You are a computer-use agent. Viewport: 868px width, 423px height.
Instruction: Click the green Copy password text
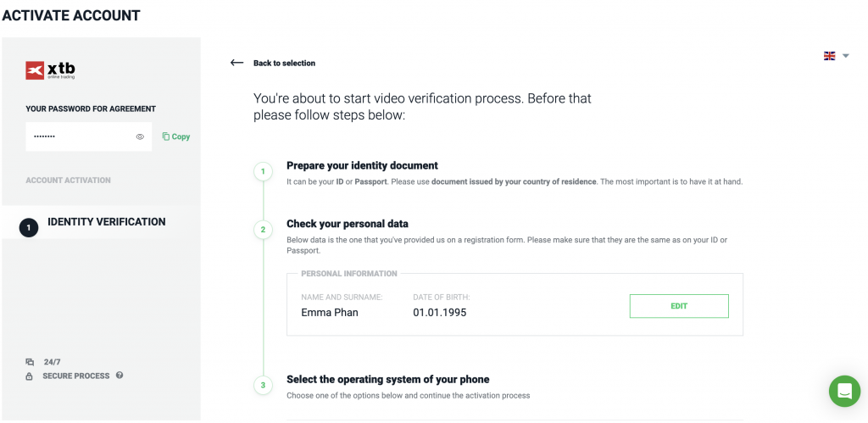click(x=181, y=136)
